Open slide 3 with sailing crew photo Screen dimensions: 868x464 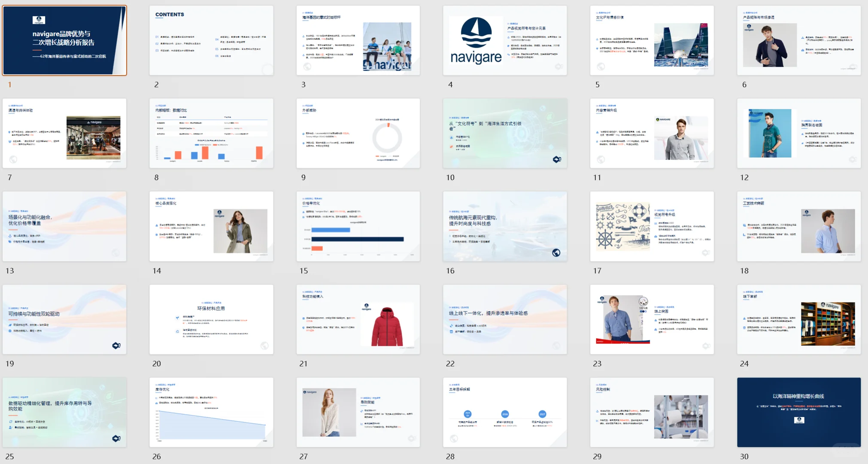coord(358,40)
